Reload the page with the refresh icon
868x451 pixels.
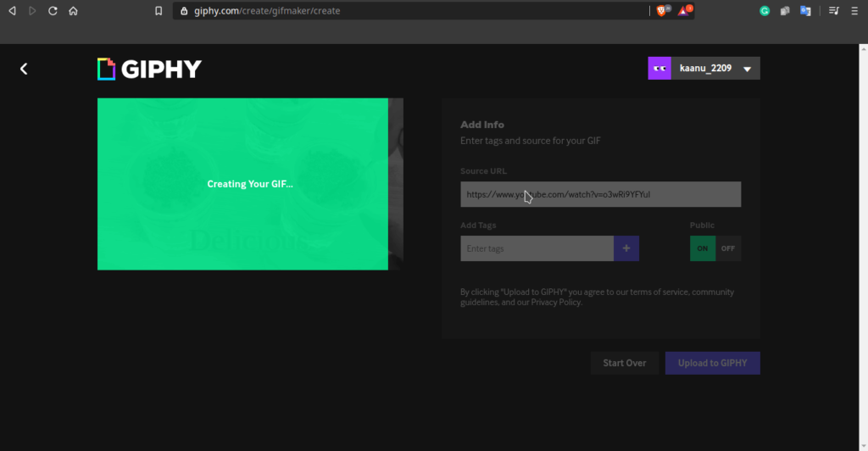tap(53, 10)
